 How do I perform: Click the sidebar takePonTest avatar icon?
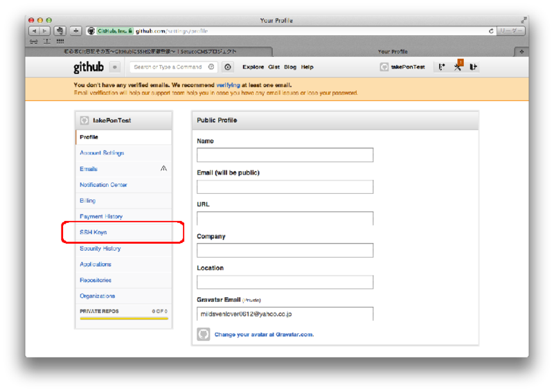(84, 121)
